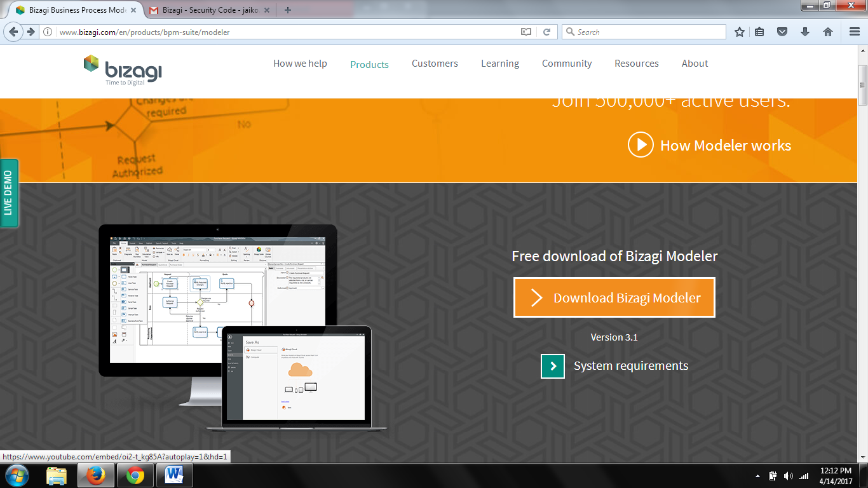The width and height of the screenshot is (868, 488).
Task: Click Download Bizagi Modeler button
Action: 614,297
